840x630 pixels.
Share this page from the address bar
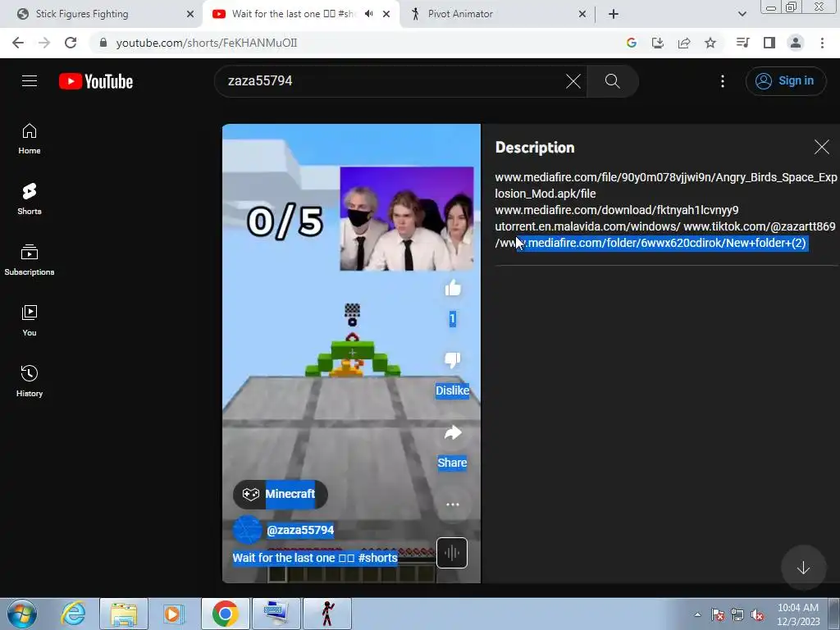point(684,43)
